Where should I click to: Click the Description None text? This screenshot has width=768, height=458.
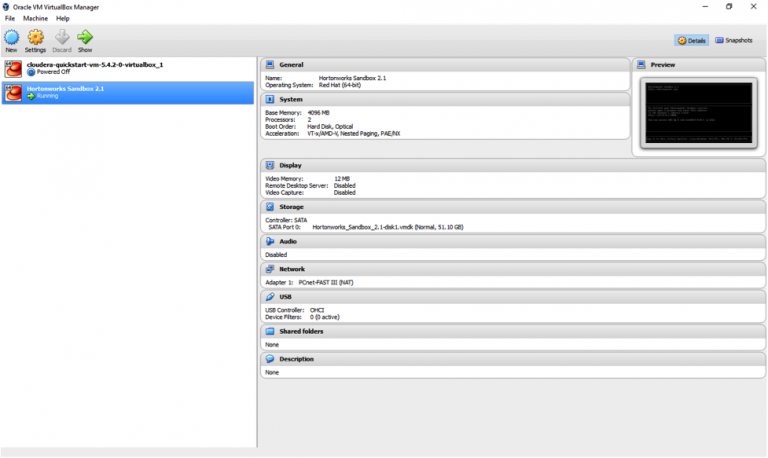tap(272, 373)
